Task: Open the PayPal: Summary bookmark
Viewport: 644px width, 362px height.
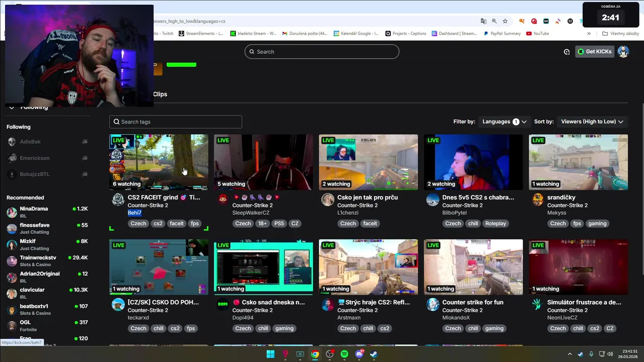Action: [x=502, y=34]
